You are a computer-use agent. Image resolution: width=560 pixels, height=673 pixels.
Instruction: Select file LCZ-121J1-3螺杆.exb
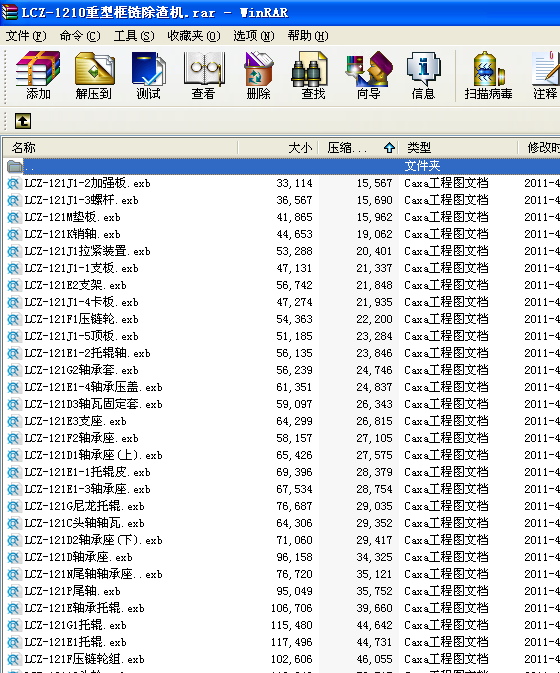click(x=81, y=200)
